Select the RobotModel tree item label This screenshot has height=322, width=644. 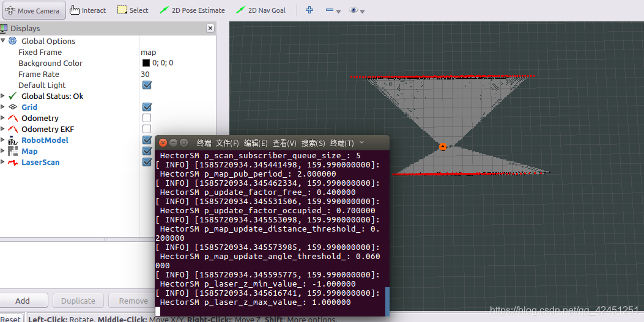[x=45, y=140]
